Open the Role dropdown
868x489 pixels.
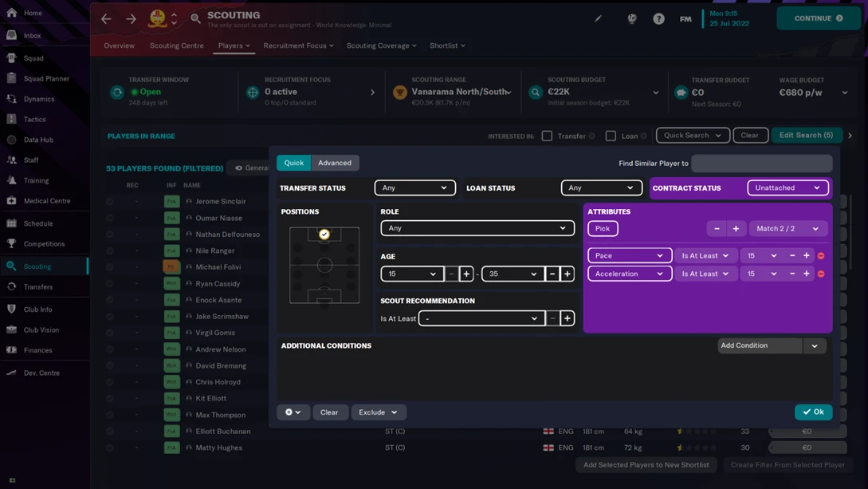[477, 228]
